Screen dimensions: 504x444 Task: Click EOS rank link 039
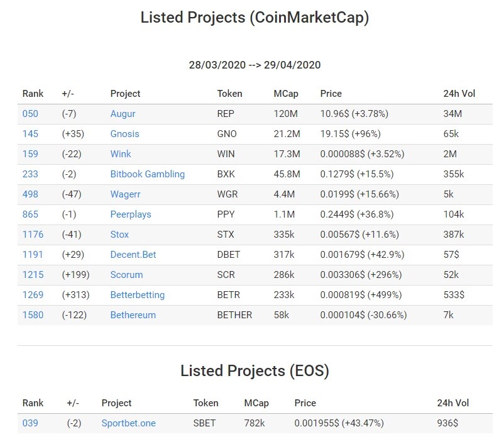click(30, 423)
